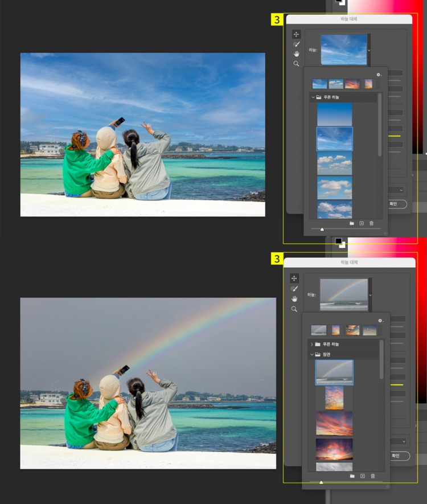Click sky list scrollbar in blue-sky dialog
The image size is (427, 504).
click(380, 125)
